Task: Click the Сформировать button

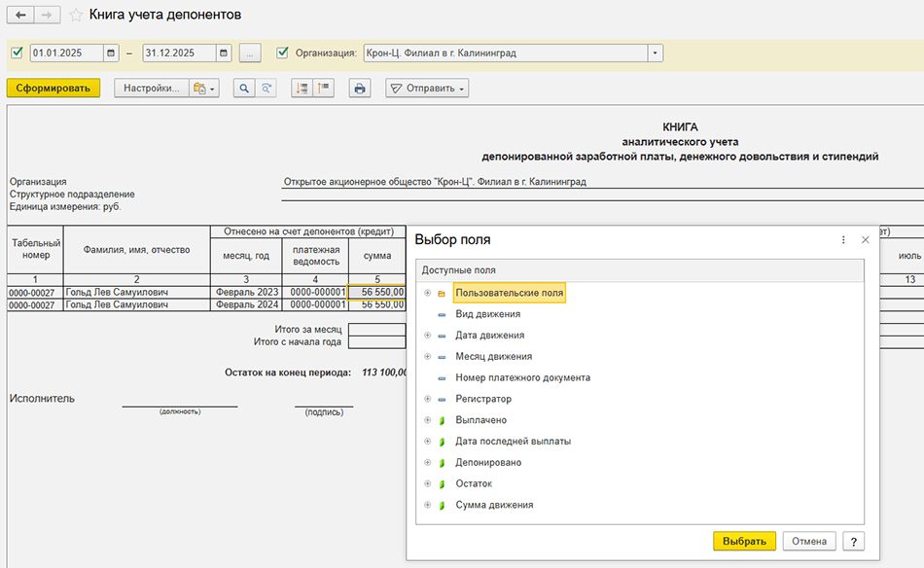Action: pos(53,89)
